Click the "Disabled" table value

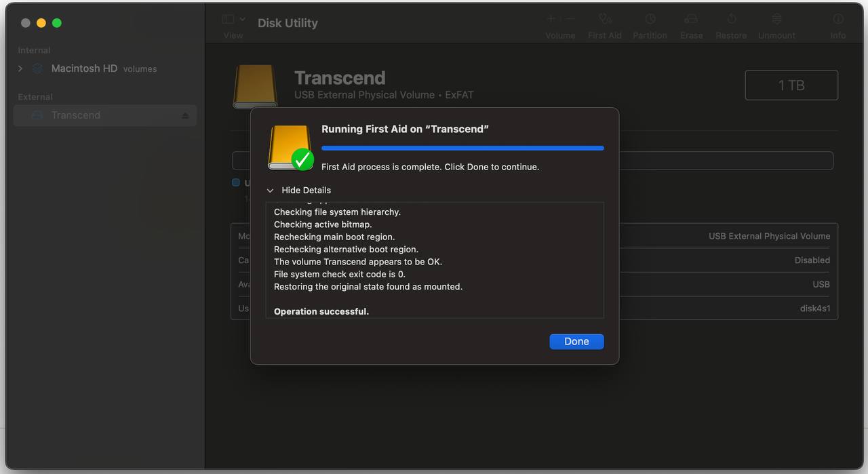pyautogui.click(x=812, y=260)
